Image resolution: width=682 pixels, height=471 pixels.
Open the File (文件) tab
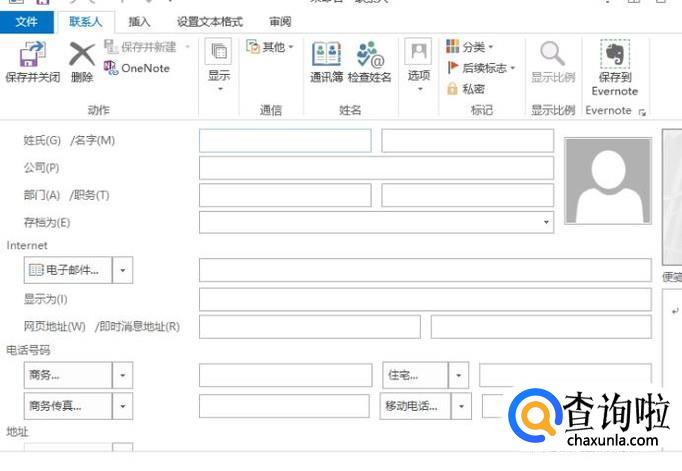point(27,21)
